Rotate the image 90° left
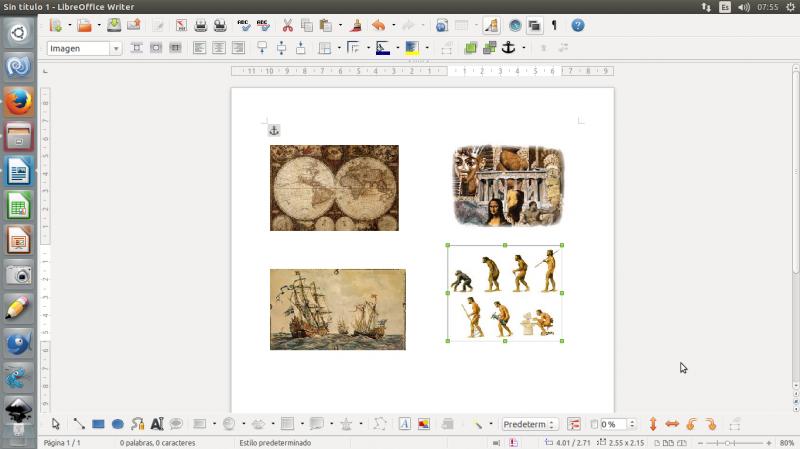This screenshot has height=449, width=800. [692, 424]
